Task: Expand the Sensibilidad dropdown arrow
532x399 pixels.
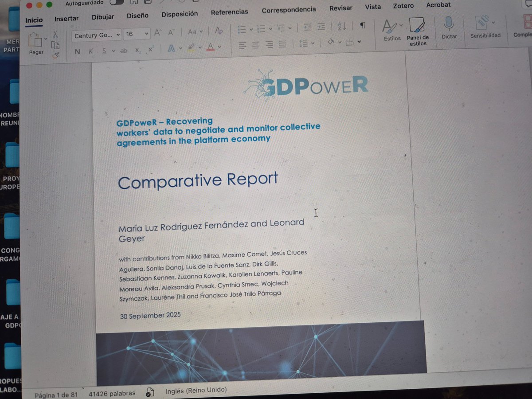Action: 493,22
